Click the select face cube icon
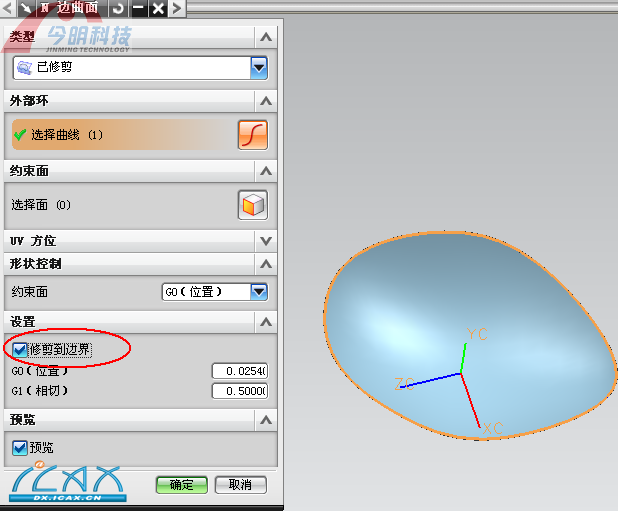618x511 pixels. click(253, 205)
